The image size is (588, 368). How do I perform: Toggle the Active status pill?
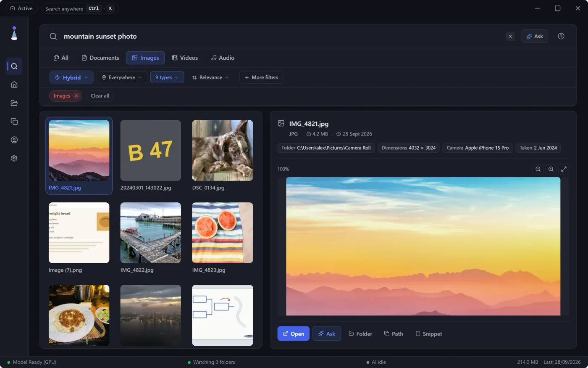point(21,8)
